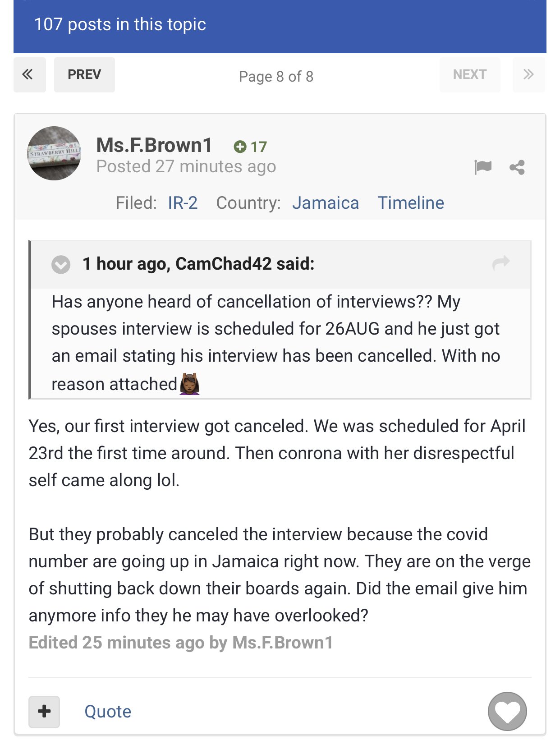Collapse the CamChad42 quote
The image size is (560, 754).
pyautogui.click(x=61, y=264)
